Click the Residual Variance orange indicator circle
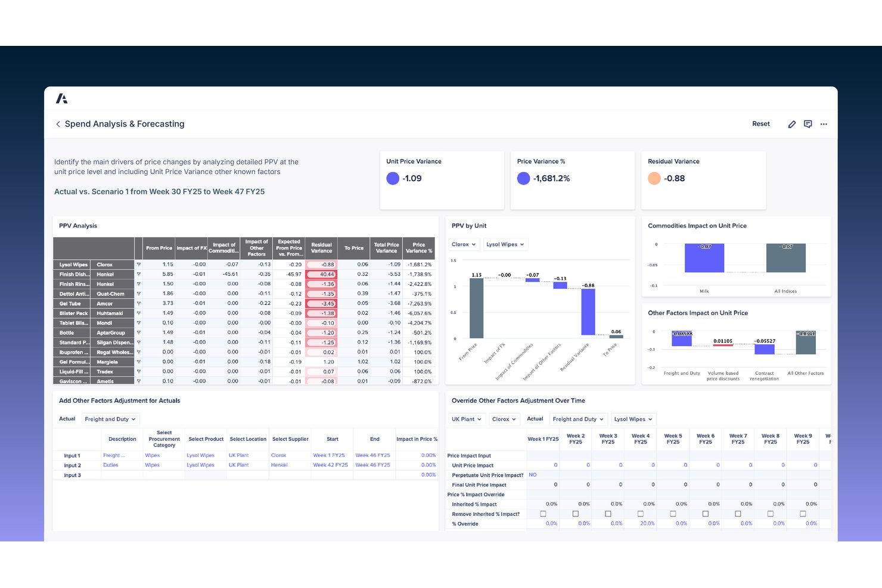The height and width of the screenshot is (588, 882). 654,178
